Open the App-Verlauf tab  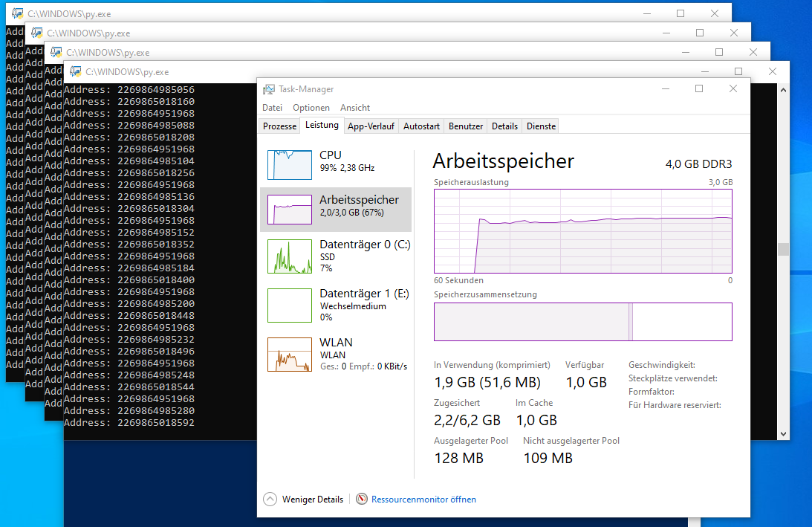pyautogui.click(x=371, y=126)
